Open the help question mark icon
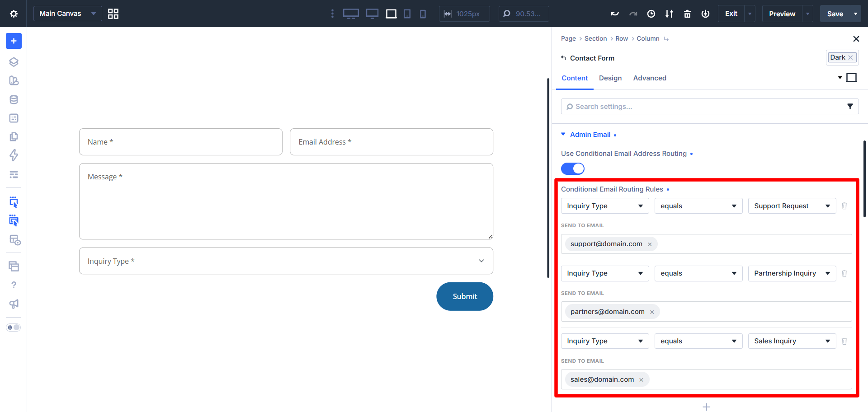This screenshot has width=868, height=412. pyautogui.click(x=14, y=285)
